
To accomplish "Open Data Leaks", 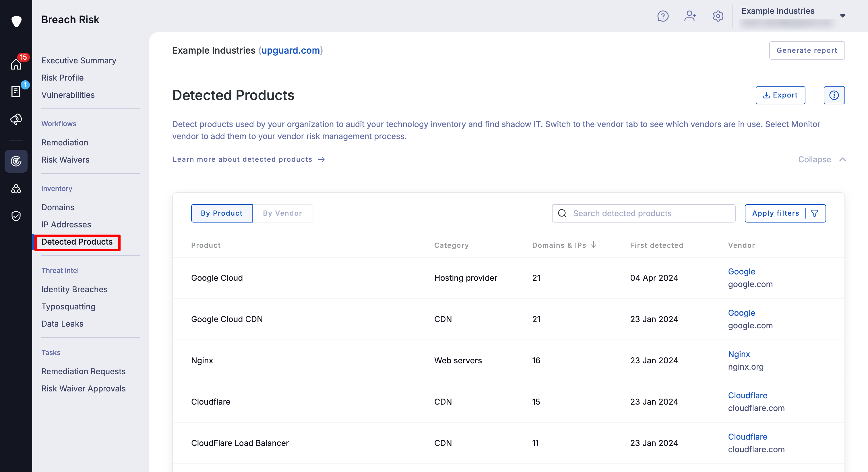I will coord(62,324).
